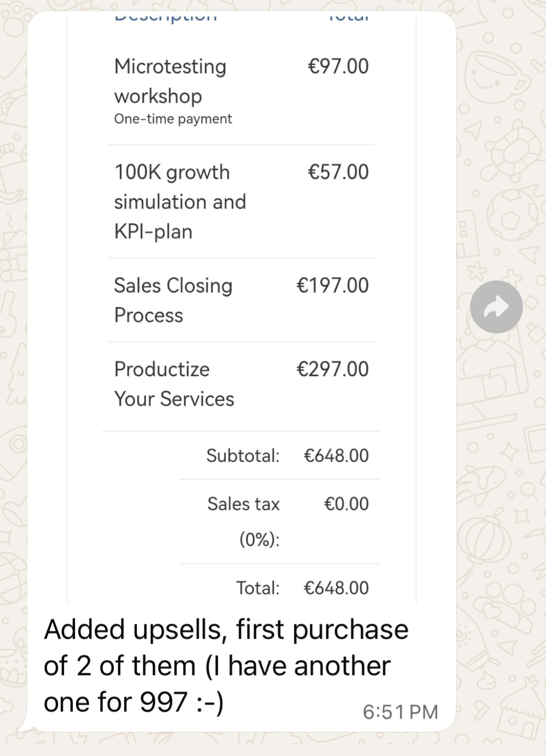Tap the Total label
Viewport: 546px width, 756px height.
click(258, 588)
